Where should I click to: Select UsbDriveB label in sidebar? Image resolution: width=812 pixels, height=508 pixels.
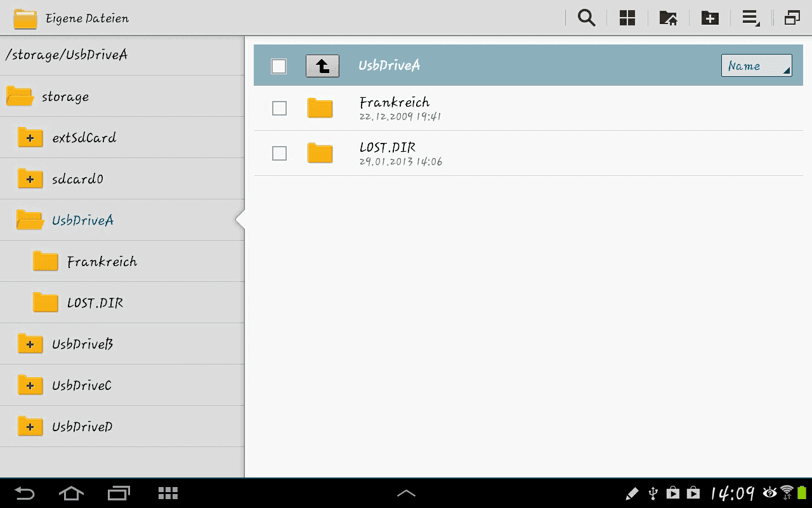pos(82,344)
